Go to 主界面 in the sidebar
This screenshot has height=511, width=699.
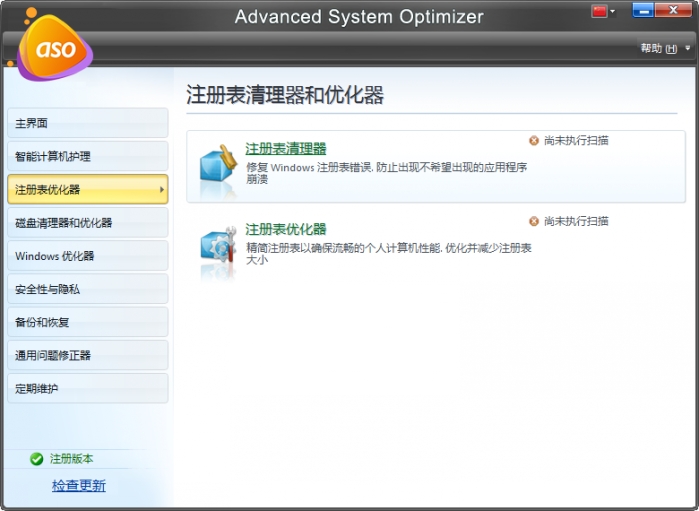88,123
